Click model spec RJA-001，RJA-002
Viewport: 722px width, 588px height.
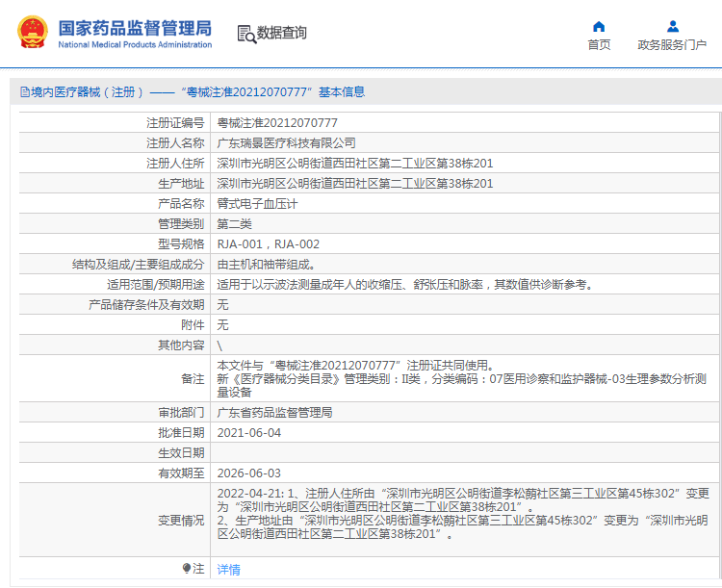click(268, 244)
